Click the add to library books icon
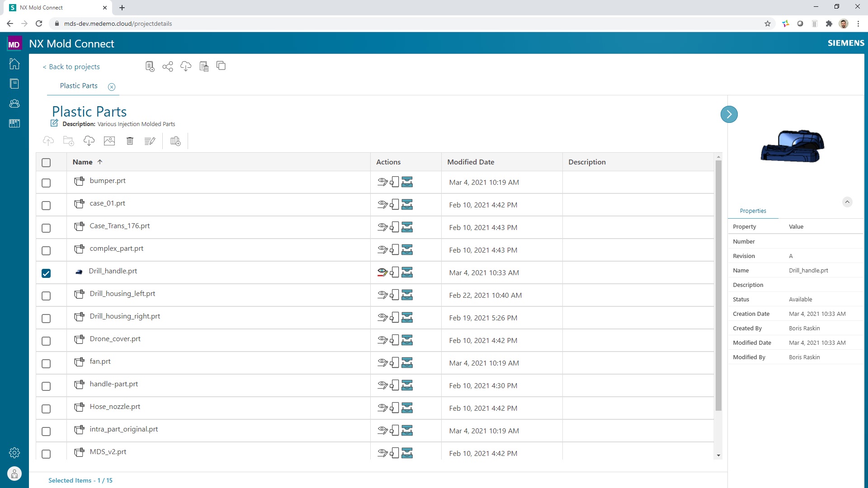This screenshot has width=868, height=488. point(175,141)
